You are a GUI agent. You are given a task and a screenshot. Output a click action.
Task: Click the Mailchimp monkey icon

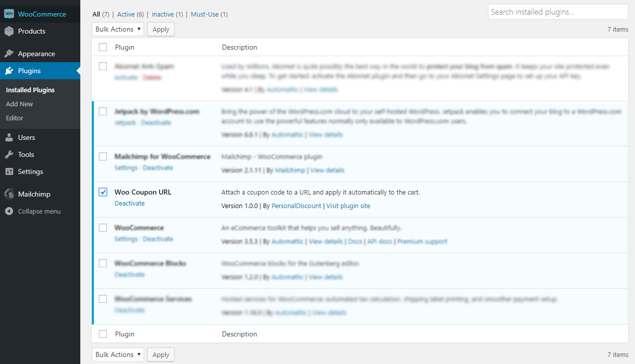pos(9,194)
